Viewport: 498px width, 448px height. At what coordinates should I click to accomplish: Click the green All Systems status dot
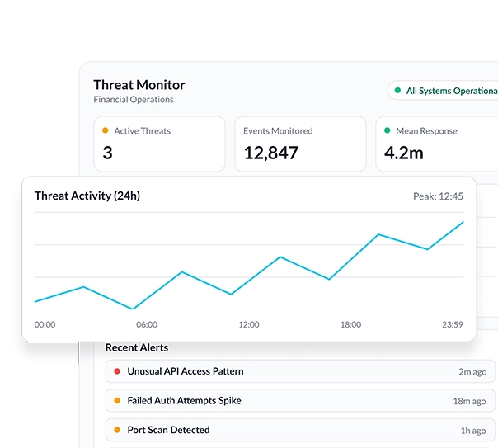[x=397, y=90]
